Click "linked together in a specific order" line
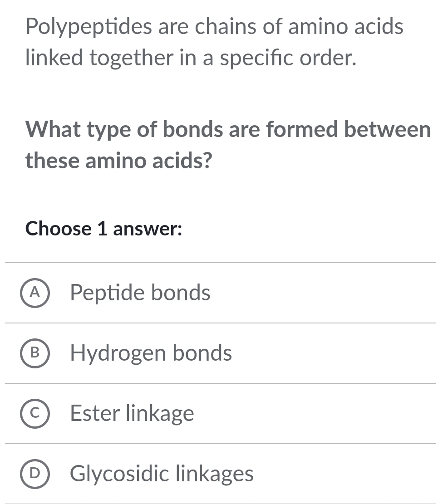The height and width of the screenshot is (504, 443). pyautogui.click(x=190, y=58)
